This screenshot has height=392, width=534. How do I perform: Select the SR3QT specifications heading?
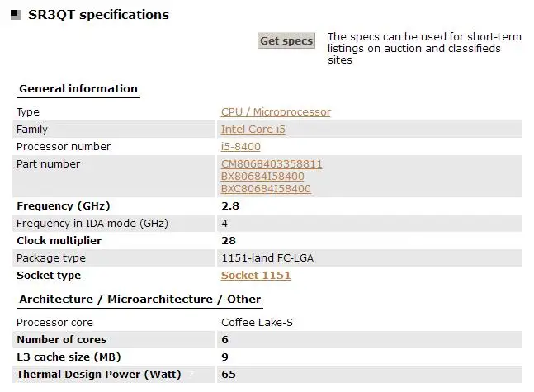click(98, 15)
